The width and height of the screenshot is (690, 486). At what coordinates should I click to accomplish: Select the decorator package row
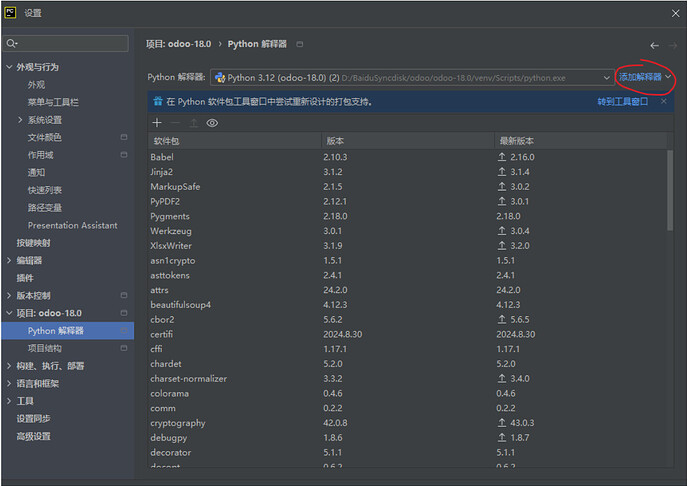point(407,452)
